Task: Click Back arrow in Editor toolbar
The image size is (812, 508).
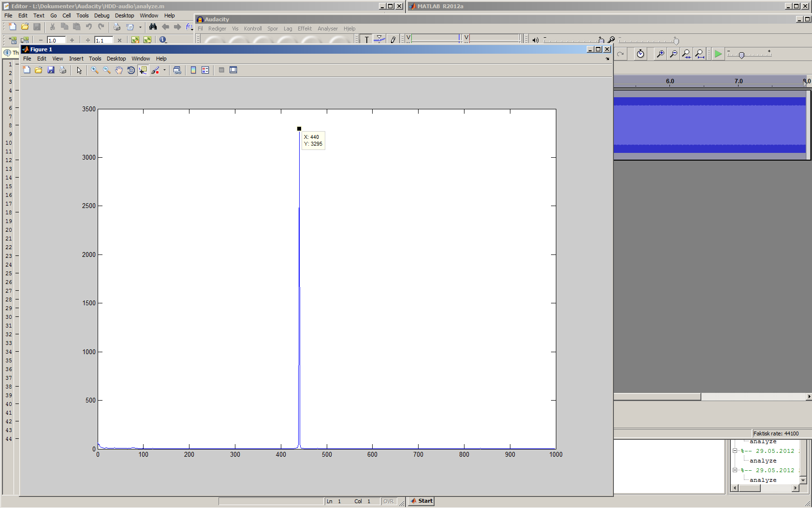Action: click(x=165, y=27)
